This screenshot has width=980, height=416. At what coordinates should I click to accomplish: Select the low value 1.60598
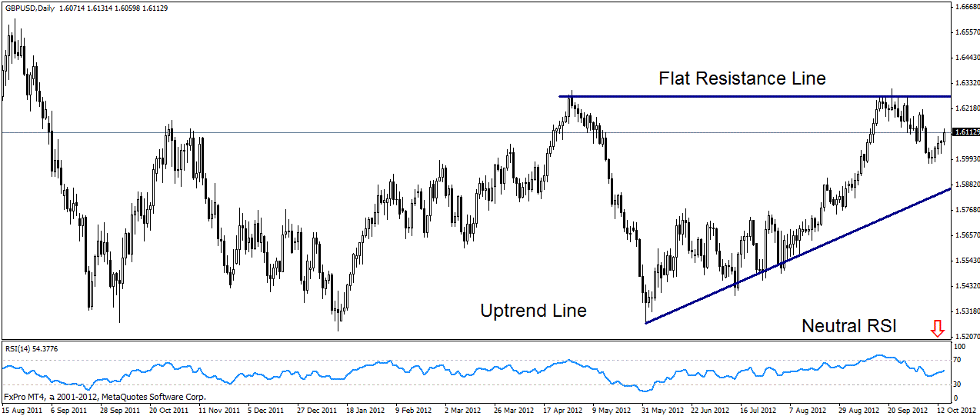pos(128,8)
